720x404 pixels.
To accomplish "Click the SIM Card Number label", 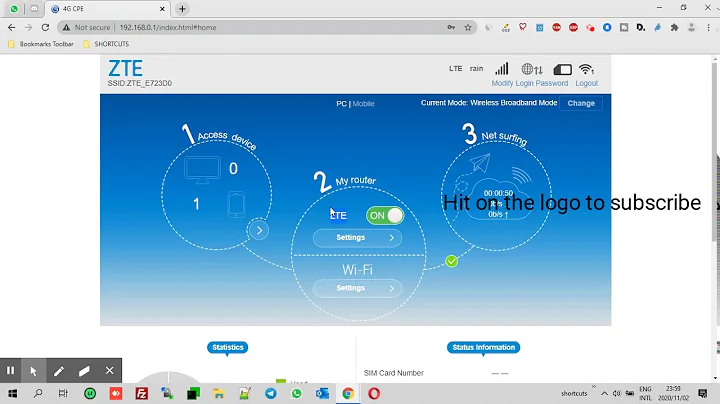I will pyautogui.click(x=394, y=373).
